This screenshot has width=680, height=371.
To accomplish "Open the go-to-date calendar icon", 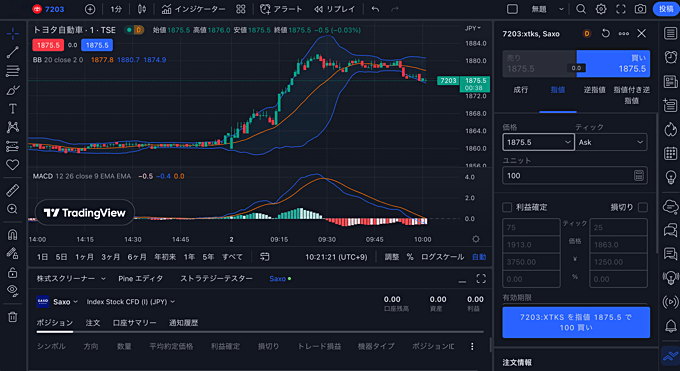I will pos(265,257).
